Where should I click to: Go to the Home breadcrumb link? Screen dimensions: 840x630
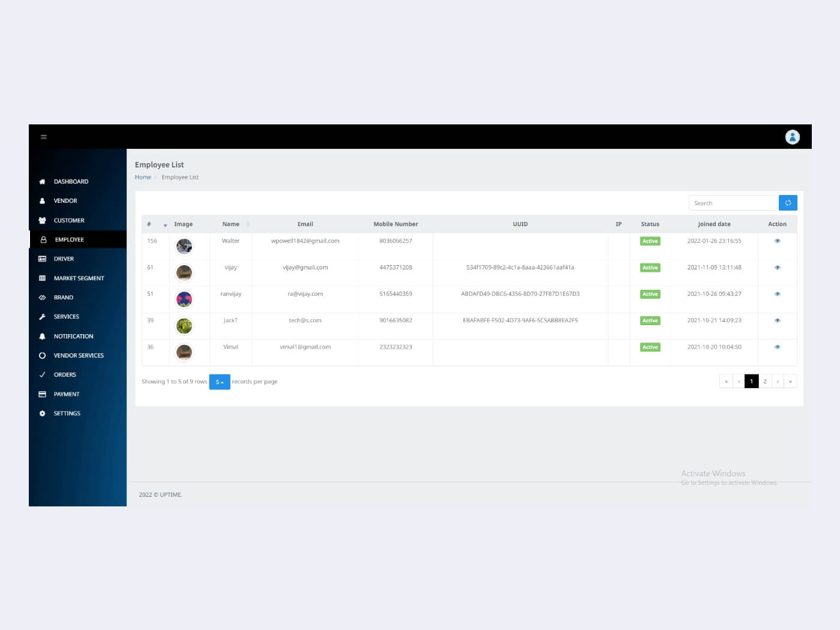(143, 178)
